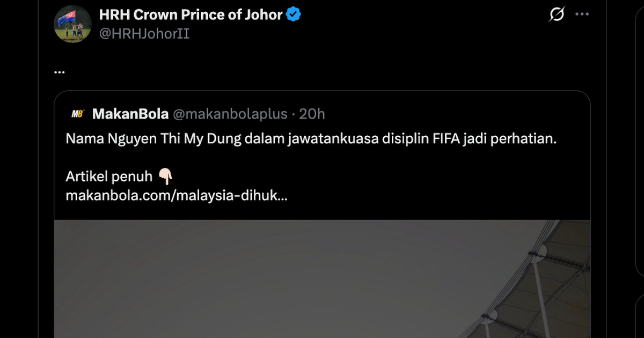Viewport: 644px width, 338px height.
Task: Click the pointing-down finger emoji
Action: point(165,176)
